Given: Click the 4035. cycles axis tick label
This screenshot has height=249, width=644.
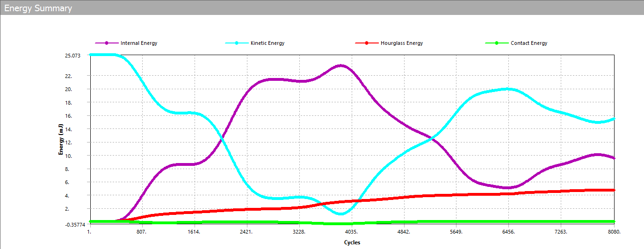Looking at the screenshot, I should tap(351, 232).
